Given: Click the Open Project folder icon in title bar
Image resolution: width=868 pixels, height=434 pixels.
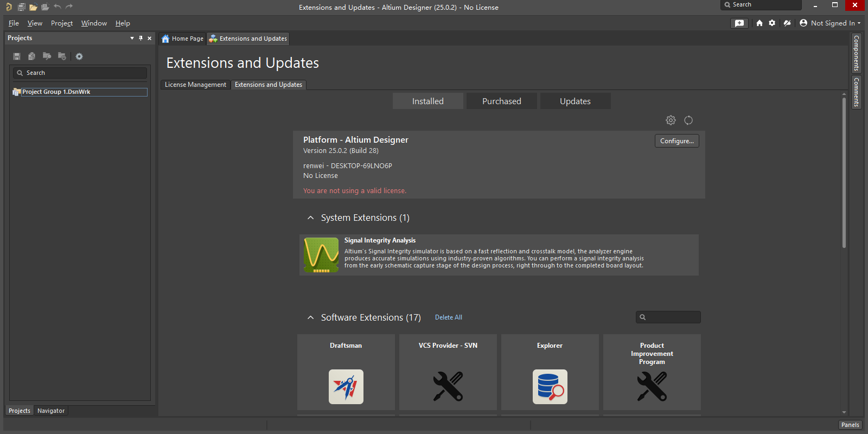Looking at the screenshot, I should click(x=33, y=7).
